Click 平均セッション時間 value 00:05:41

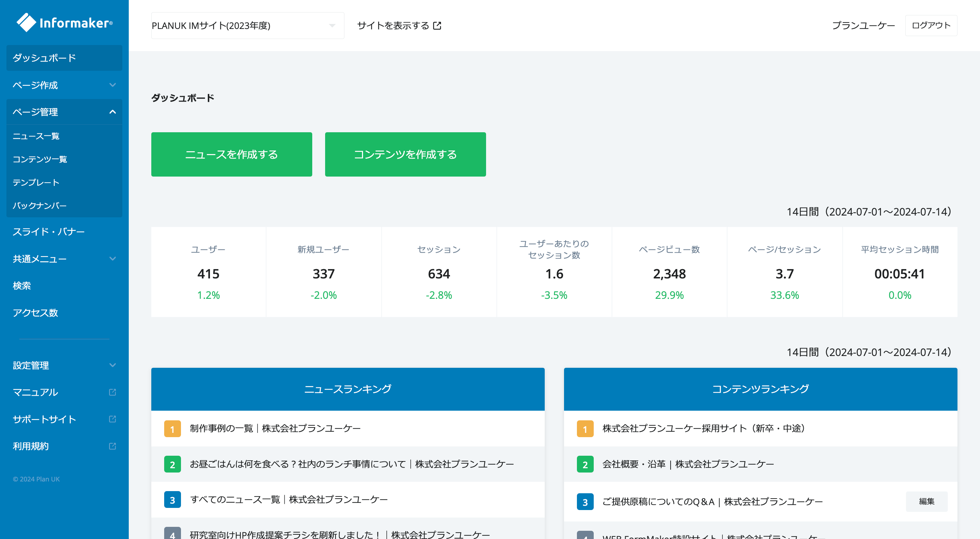pyautogui.click(x=900, y=274)
